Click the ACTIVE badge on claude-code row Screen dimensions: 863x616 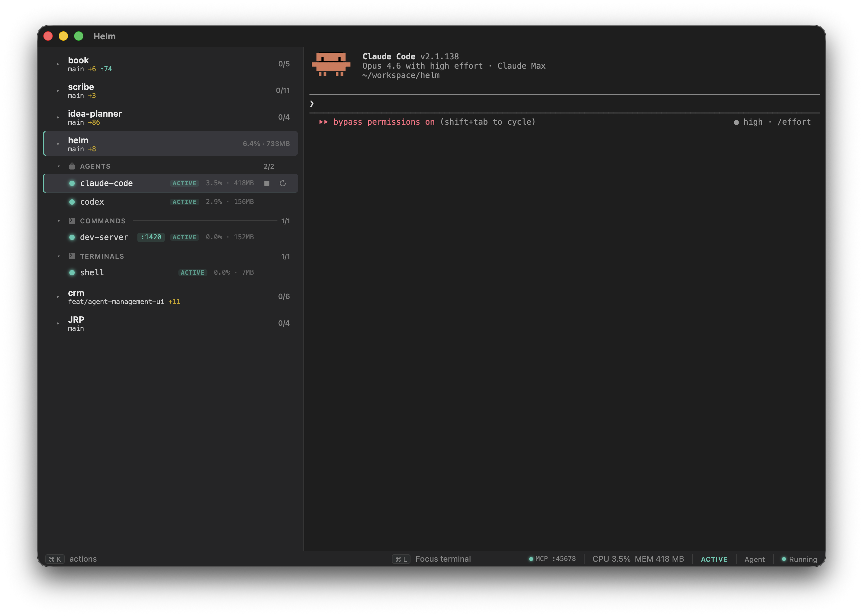[184, 183]
